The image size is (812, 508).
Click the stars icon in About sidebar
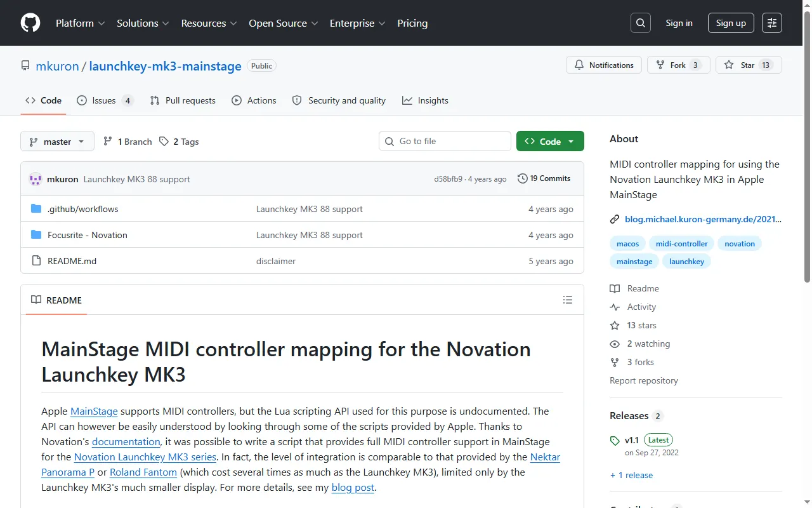(x=615, y=325)
